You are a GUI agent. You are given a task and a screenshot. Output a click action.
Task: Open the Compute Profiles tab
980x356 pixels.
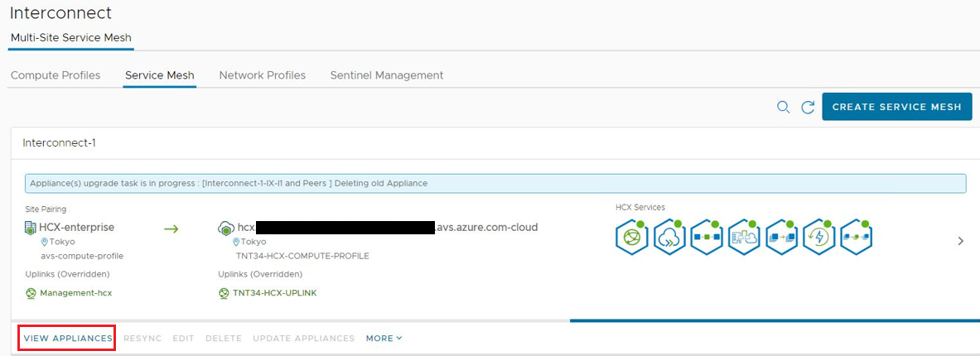[56, 75]
